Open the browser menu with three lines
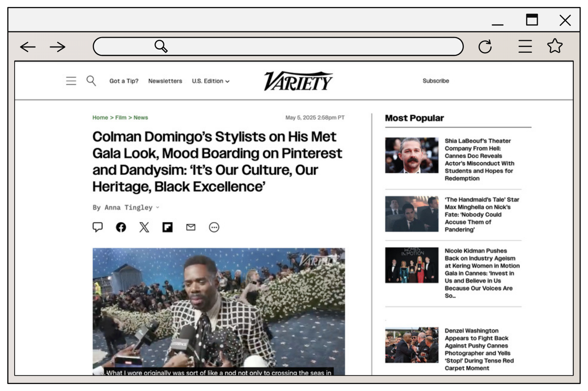 point(524,46)
